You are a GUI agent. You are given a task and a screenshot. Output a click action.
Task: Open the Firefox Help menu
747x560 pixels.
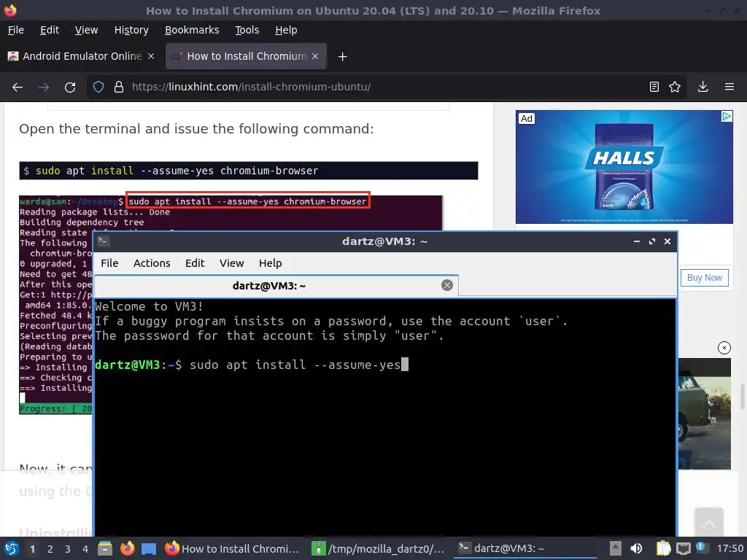click(x=286, y=30)
